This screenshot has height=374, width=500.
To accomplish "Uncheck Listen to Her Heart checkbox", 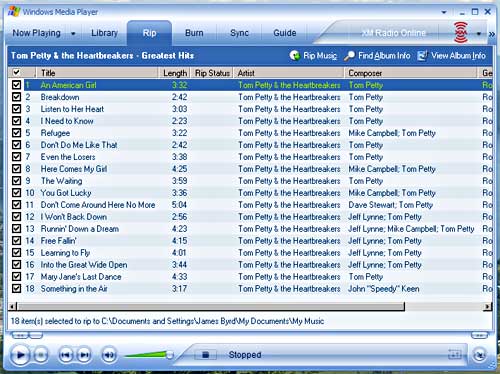I will [x=16, y=109].
